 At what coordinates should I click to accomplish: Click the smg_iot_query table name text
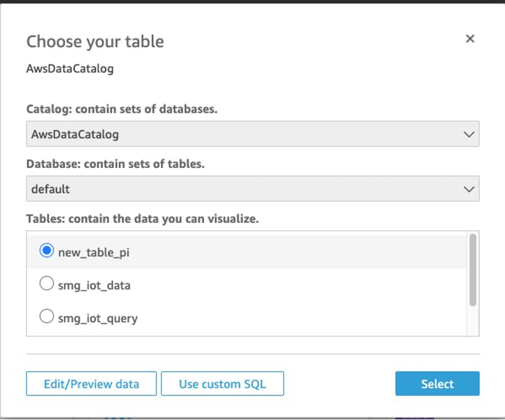pyautogui.click(x=98, y=318)
